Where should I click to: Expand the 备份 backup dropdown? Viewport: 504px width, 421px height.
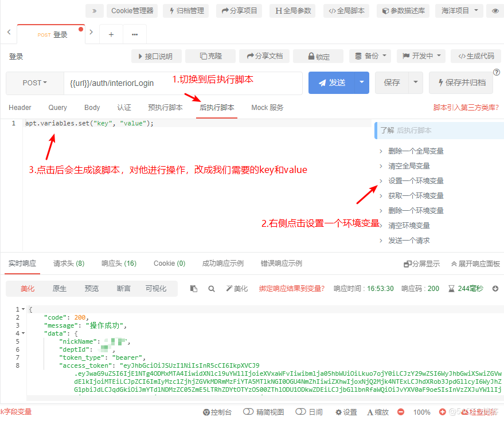click(370, 56)
